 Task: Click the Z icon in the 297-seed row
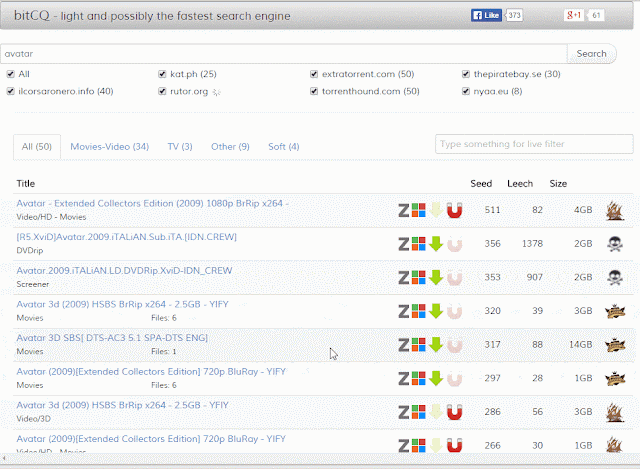404,379
